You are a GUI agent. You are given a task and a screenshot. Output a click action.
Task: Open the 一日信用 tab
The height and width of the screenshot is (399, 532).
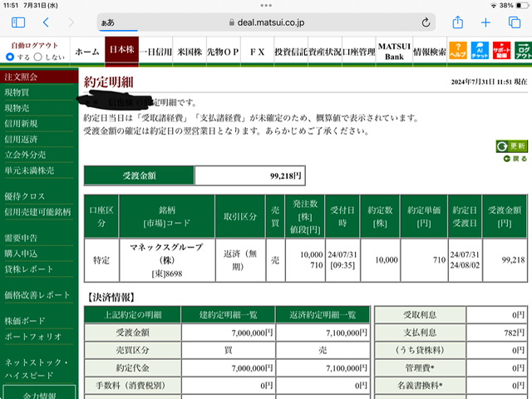tap(155, 52)
